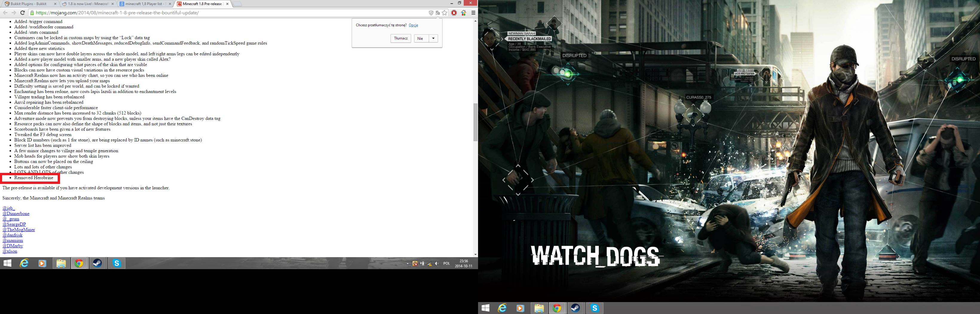Click the scrollbar up arrow on the page
Viewport: 980px width, 314px height.
click(x=475, y=21)
